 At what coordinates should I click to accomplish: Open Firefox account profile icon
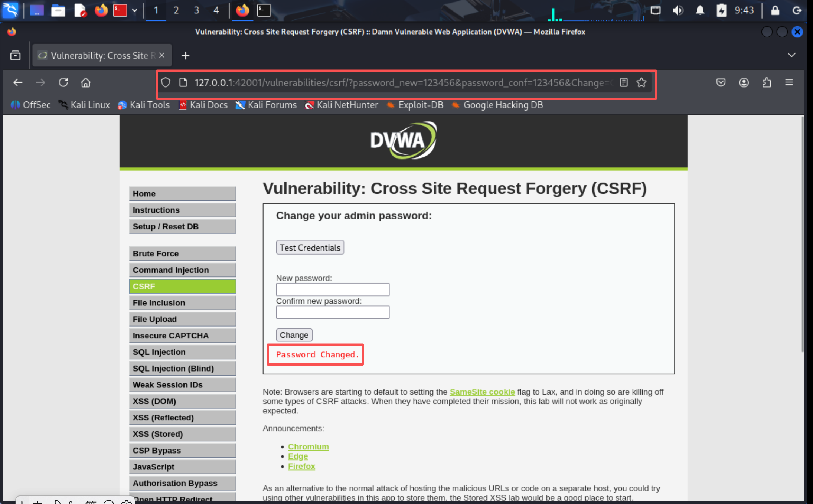coord(744,82)
